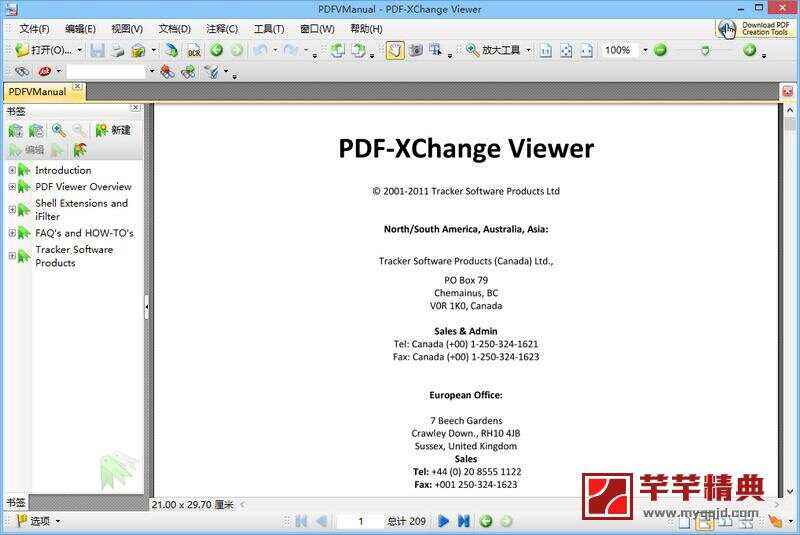Viewport: 800px width, 535px height.
Task: Select the PDF Viewer Overview bookmark text
Action: (83, 187)
